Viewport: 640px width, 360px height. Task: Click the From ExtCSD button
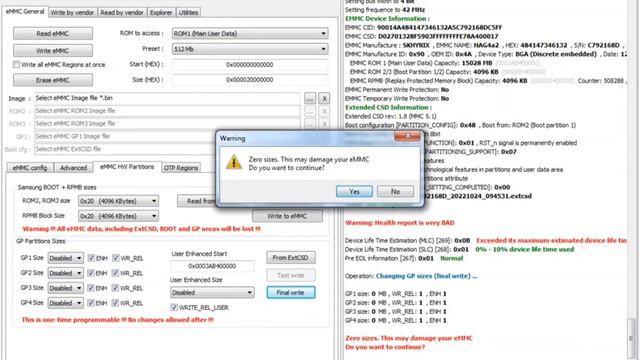pyautogui.click(x=291, y=258)
